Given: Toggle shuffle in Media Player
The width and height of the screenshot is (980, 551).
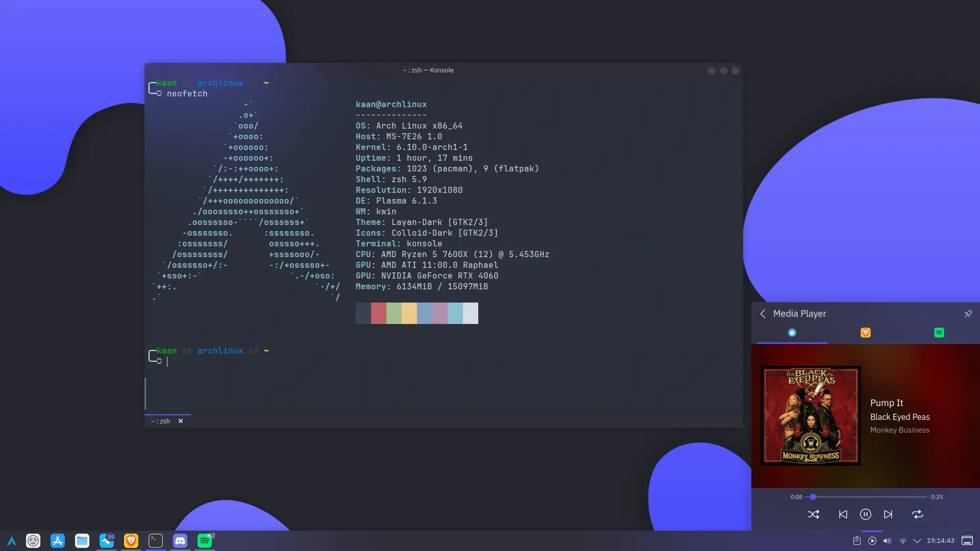Looking at the screenshot, I should point(814,514).
